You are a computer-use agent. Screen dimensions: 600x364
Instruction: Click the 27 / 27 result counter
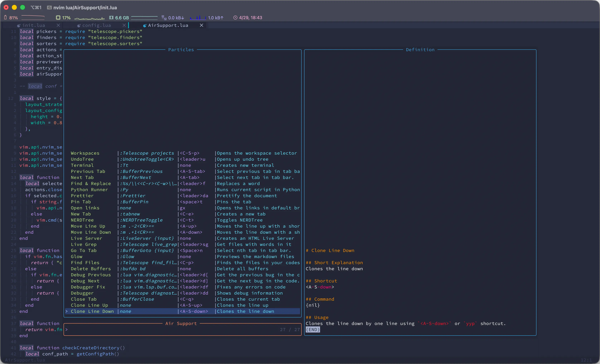(290, 329)
